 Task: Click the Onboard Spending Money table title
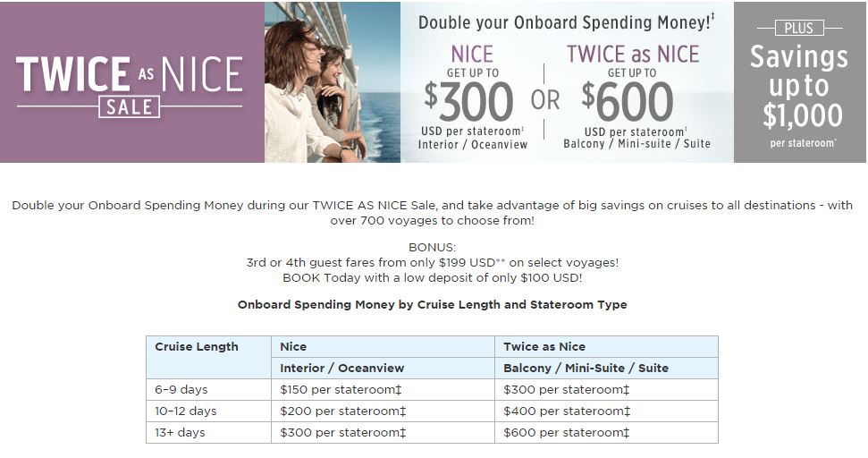point(433,305)
